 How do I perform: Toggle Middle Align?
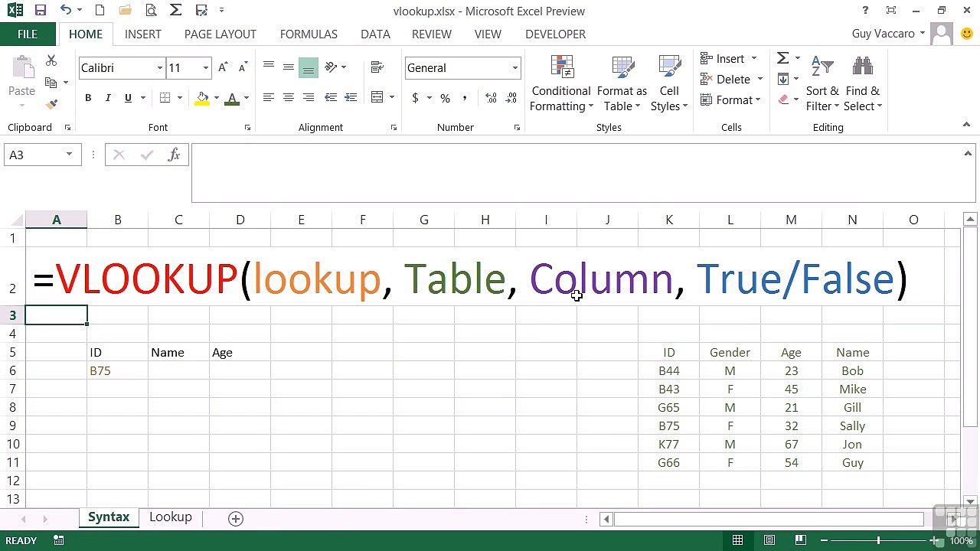point(289,67)
